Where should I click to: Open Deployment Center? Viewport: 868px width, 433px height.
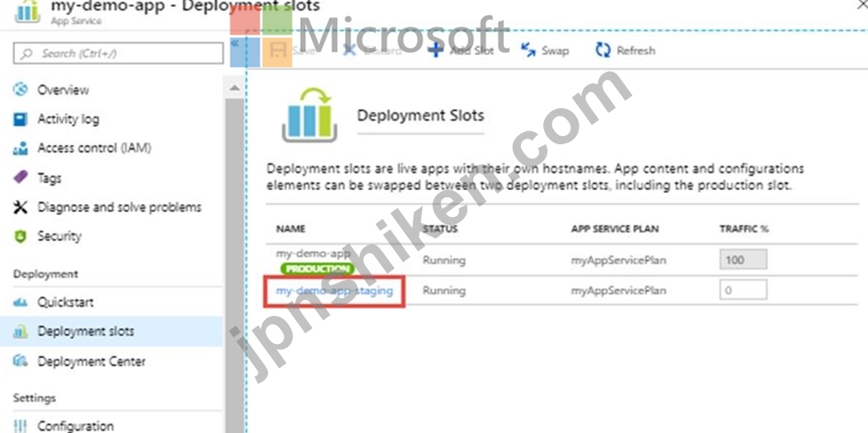coord(91,361)
